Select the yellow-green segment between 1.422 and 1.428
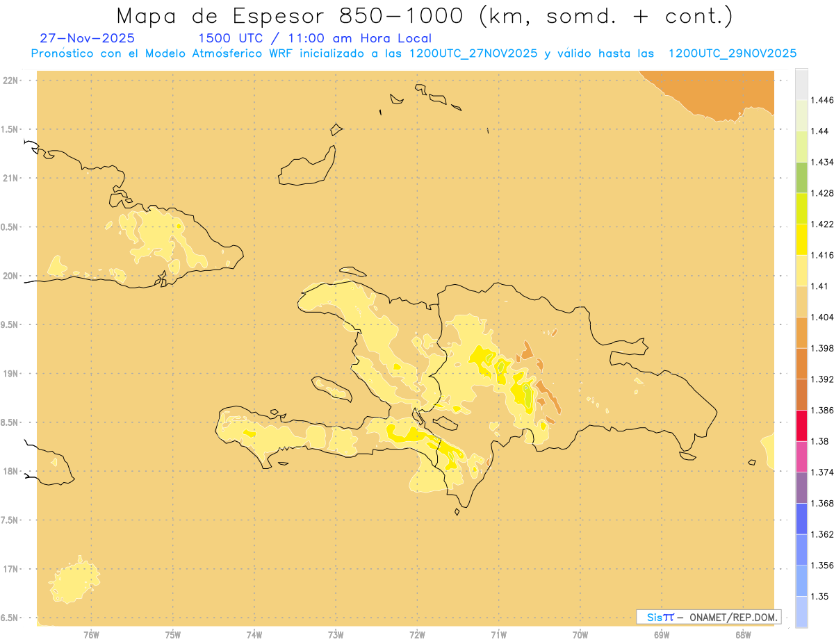Viewport: 834px width, 644px height. point(801,208)
